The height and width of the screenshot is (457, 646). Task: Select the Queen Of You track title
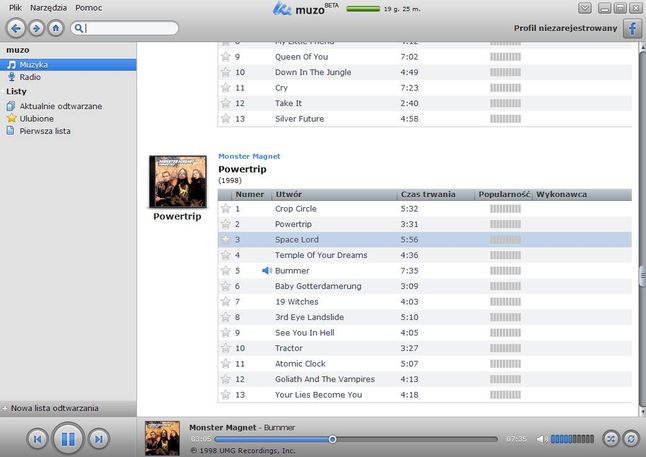(x=302, y=57)
